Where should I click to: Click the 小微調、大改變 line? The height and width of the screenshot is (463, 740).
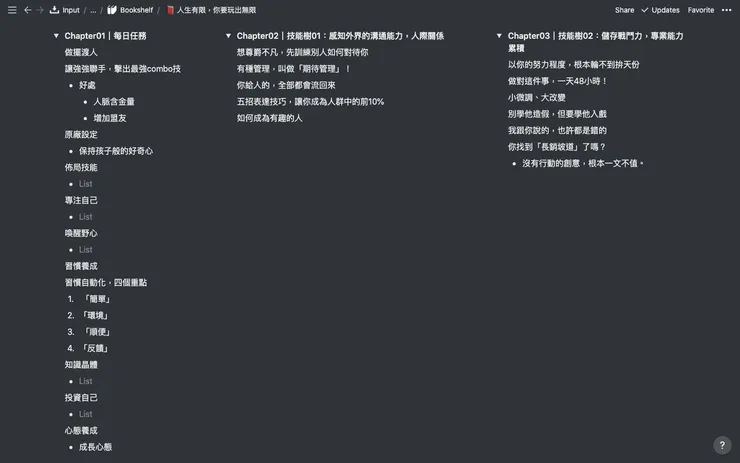[x=537, y=98]
